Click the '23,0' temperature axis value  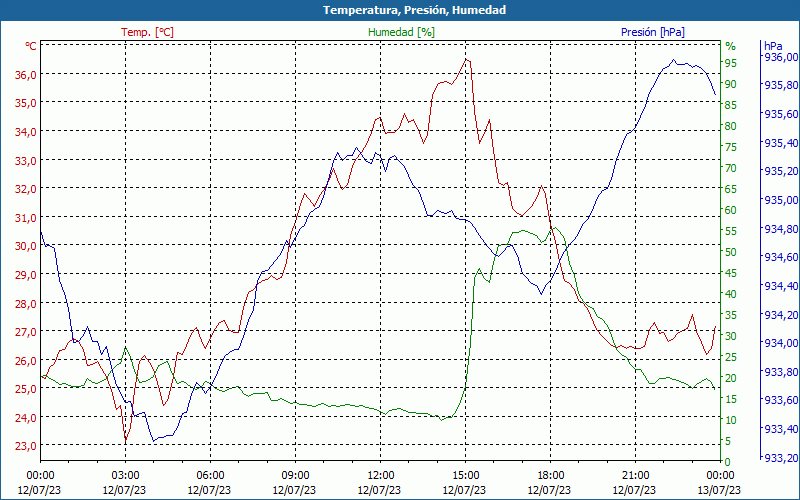[27, 446]
